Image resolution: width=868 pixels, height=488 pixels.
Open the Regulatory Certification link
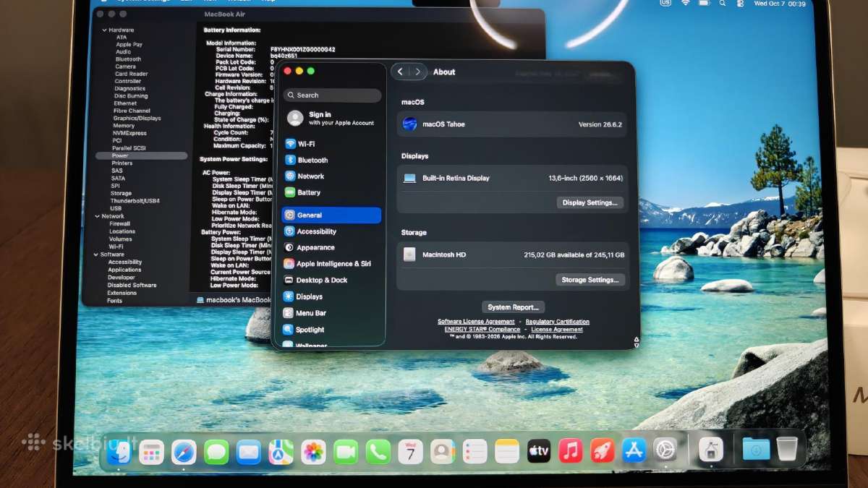click(558, 322)
